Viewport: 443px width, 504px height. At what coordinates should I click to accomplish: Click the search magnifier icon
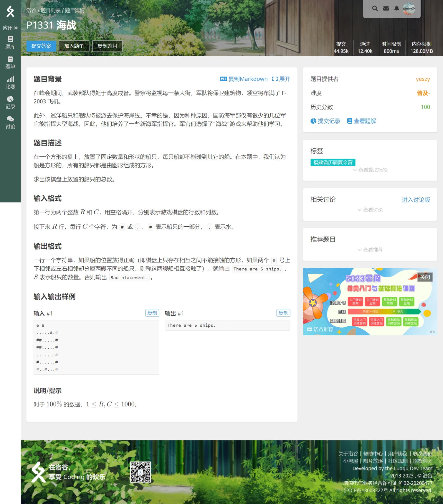(375, 8)
